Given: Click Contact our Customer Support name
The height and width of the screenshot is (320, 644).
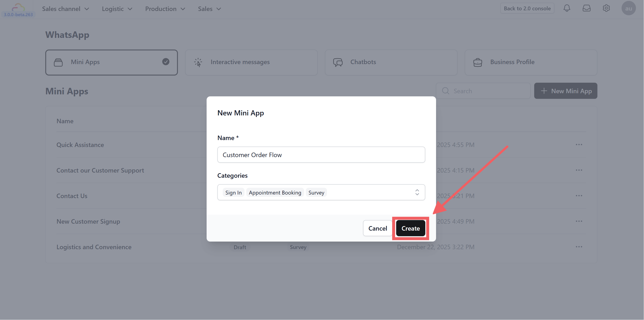Looking at the screenshot, I should tap(100, 170).
